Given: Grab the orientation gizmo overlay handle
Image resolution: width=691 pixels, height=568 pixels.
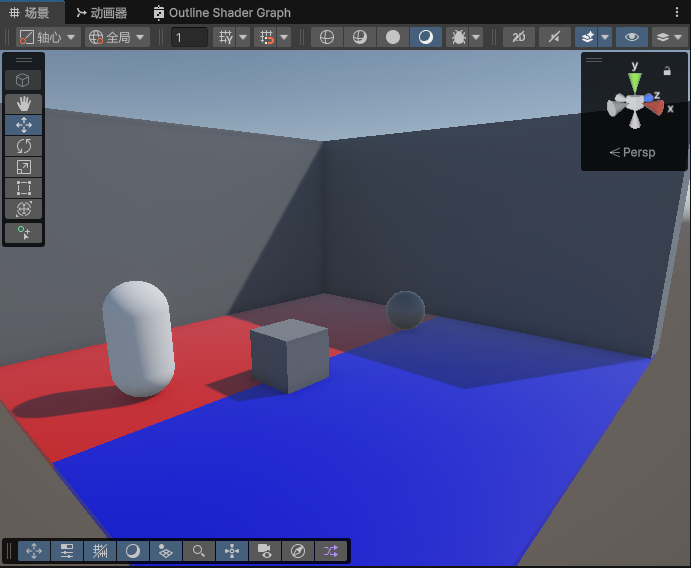Looking at the screenshot, I should (x=594, y=59).
